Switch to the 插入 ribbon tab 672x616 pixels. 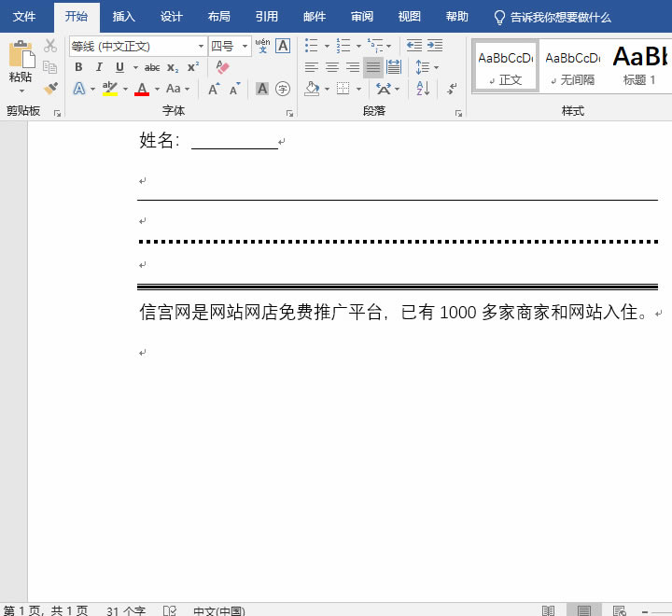pos(123,17)
